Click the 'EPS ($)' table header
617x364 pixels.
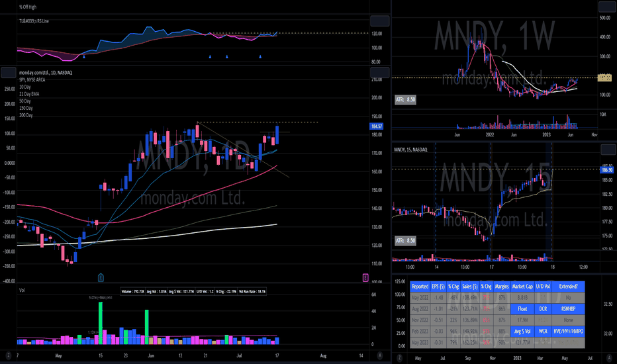tap(438, 287)
